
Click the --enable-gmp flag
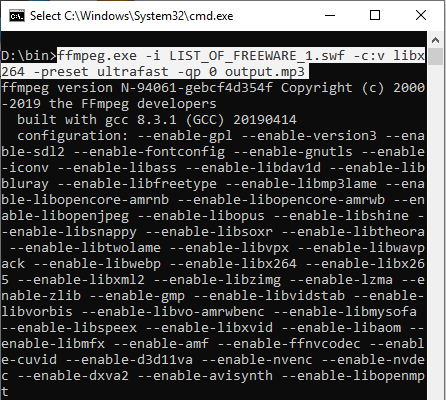coord(137,296)
